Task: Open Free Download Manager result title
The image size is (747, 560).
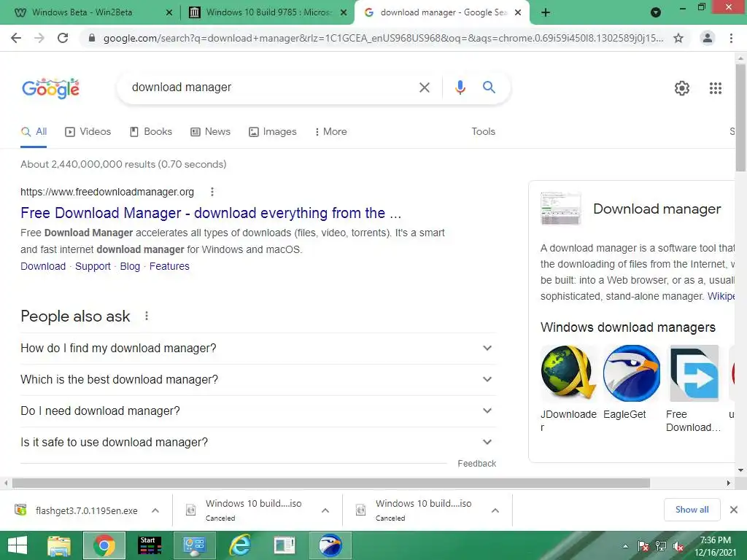Action: 211,213
